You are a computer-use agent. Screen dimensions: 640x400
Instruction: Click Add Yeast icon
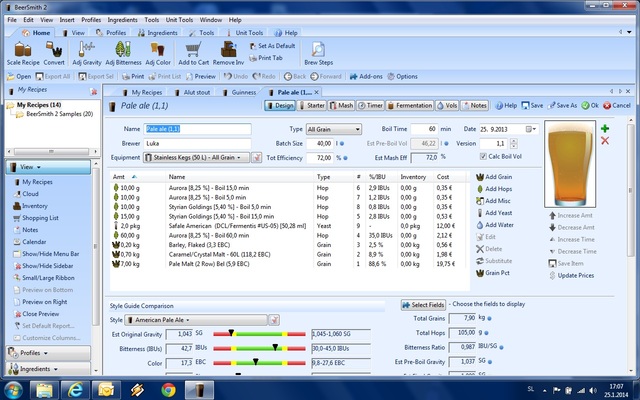[480, 213]
